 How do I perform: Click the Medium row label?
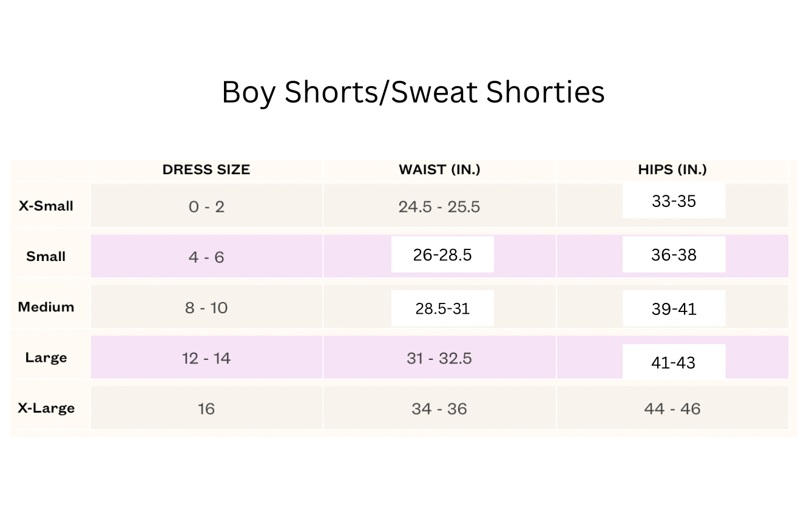tap(46, 307)
